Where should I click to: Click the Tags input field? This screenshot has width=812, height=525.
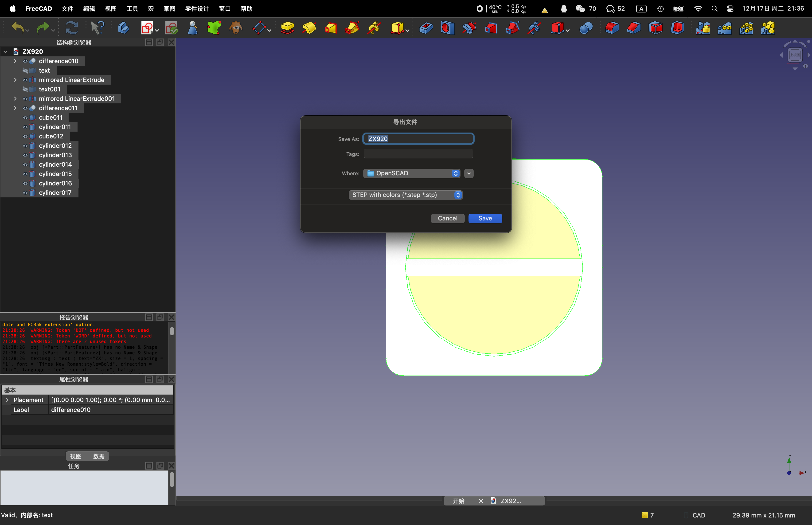[418, 154]
